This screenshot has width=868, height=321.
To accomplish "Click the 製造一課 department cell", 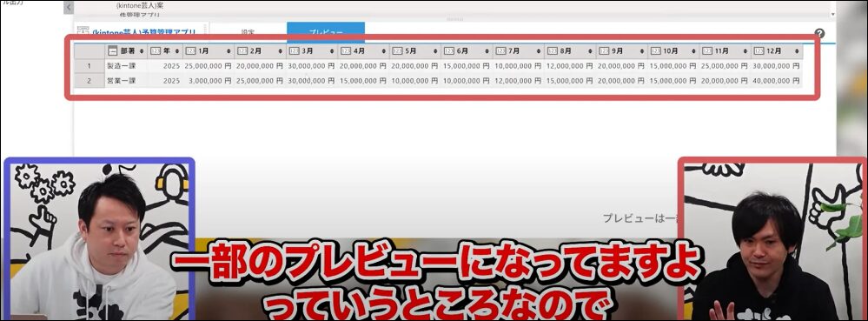I will [126, 65].
